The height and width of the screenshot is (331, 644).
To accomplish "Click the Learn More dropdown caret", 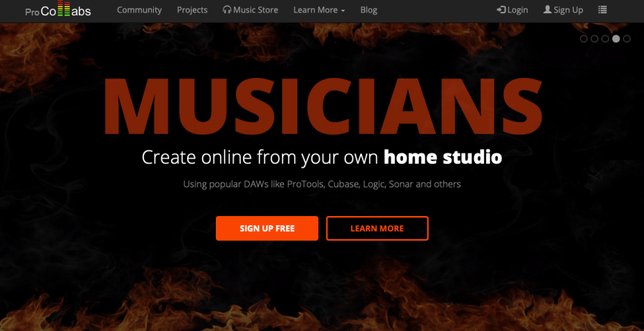I will pos(343,10).
